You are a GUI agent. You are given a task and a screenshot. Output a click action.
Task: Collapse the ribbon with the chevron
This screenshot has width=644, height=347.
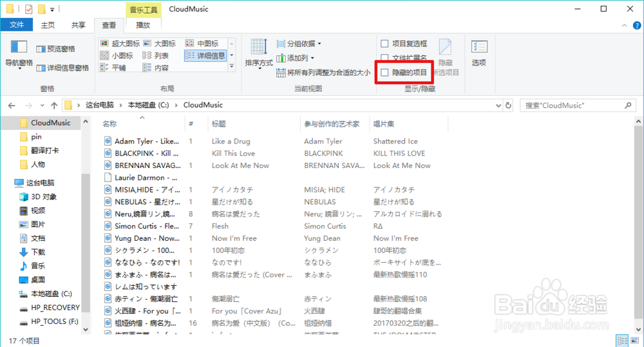pyautogui.click(x=624, y=26)
